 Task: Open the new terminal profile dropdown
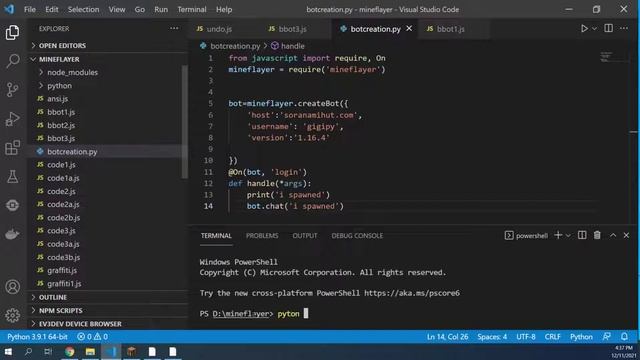pos(568,236)
